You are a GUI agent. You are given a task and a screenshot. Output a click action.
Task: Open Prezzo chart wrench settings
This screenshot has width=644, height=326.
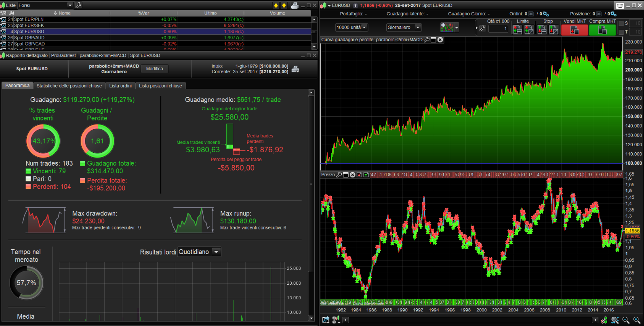point(339,175)
